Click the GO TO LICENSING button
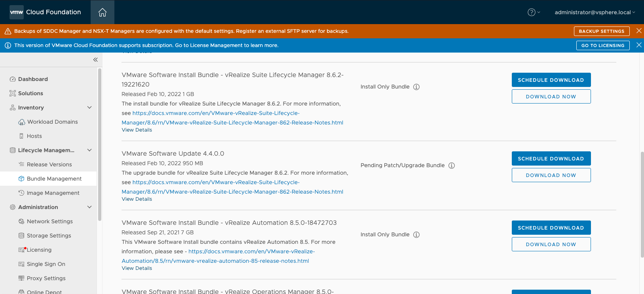644x294 pixels. [602, 45]
